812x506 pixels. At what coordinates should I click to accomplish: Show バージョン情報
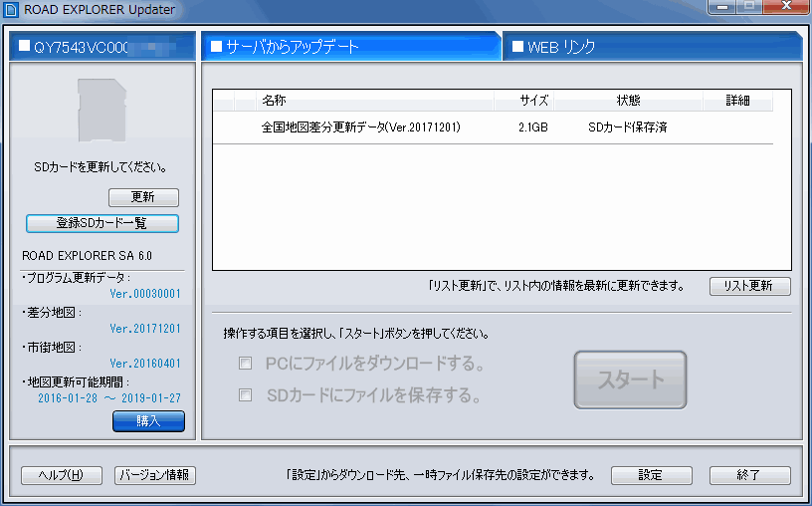(155, 475)
